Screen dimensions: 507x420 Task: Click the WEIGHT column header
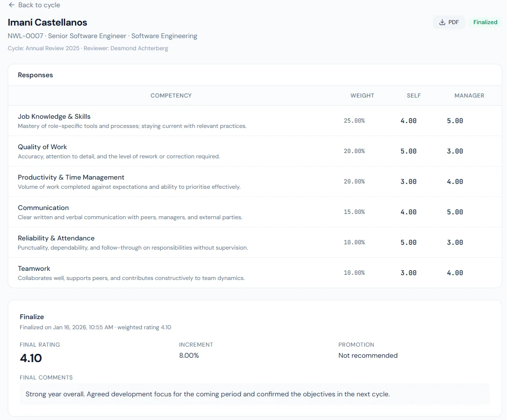click(x=362, y=96)
